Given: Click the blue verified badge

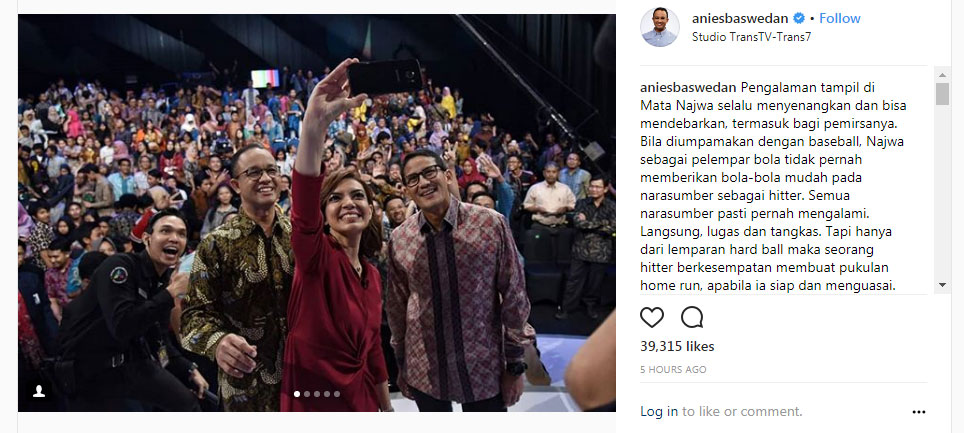Looking at the screenshot, I should pyautogui.click(x=799, y=18).
